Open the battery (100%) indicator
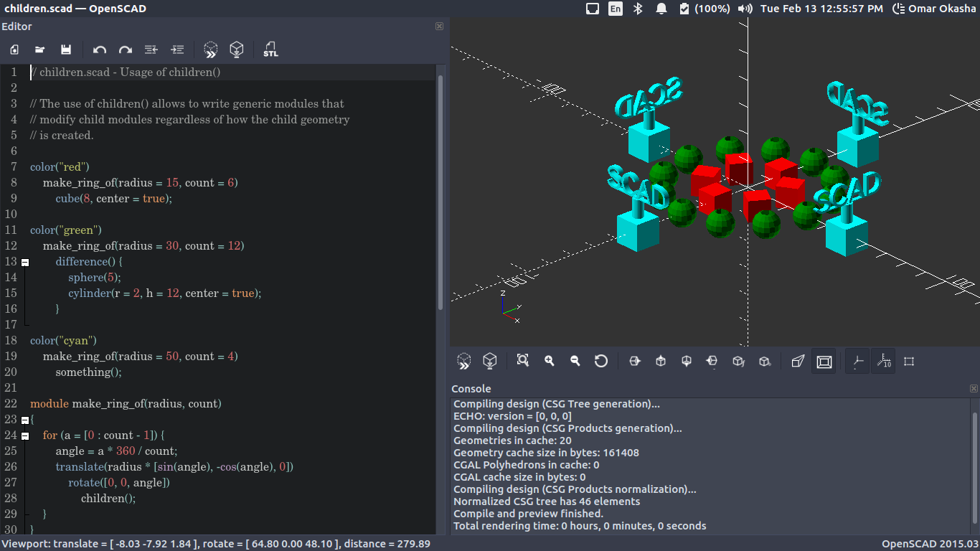The height and width of the screenshot is (551, 980). [x=704, y=9]
